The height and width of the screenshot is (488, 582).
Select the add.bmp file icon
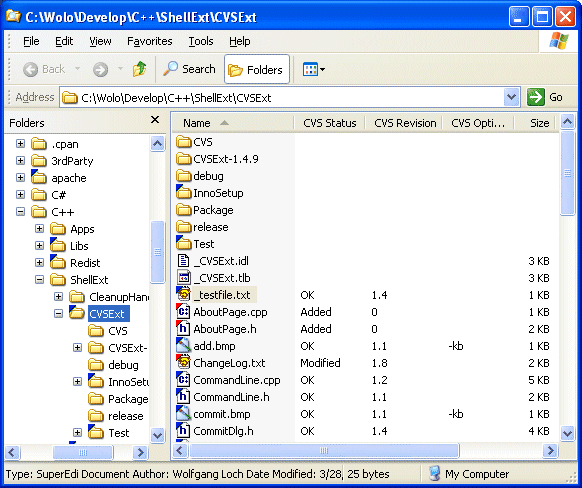pyautogui.click(x=183, y=345)
